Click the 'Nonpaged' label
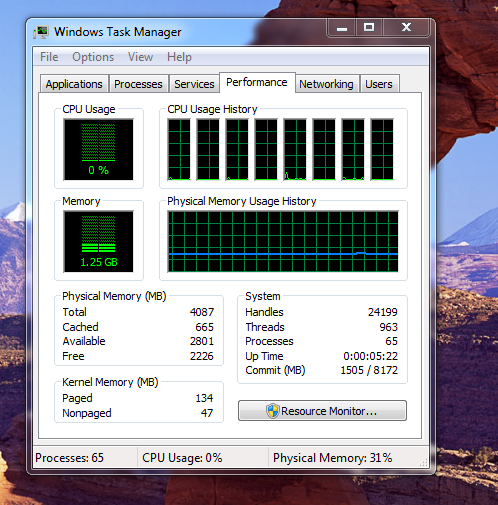This screenshot has width=498, height=505. coord(87,413)
